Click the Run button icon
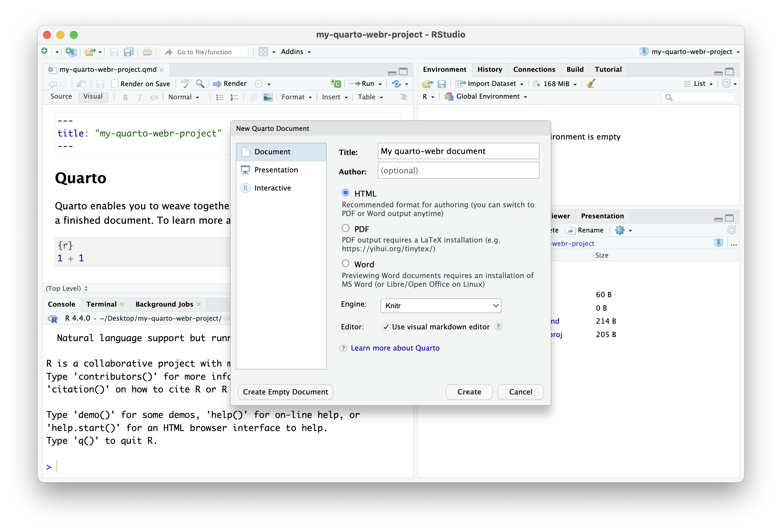The image size is (782, 532). [362, 83]
